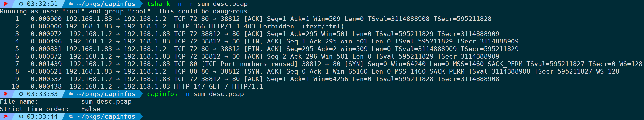Click the clock icon beside 03:33:44
This screenshot has height=120, width=644.
[21, 117]
